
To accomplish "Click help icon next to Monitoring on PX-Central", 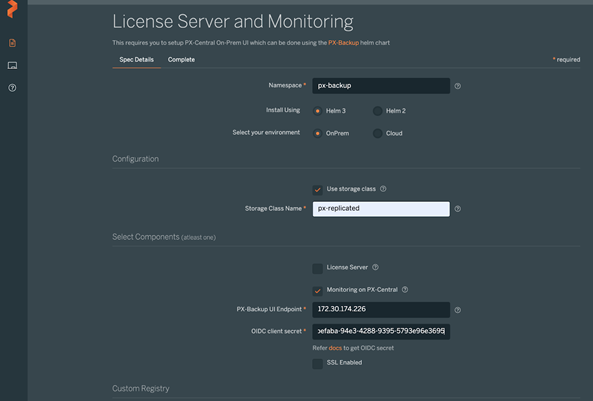I will 405,289.
